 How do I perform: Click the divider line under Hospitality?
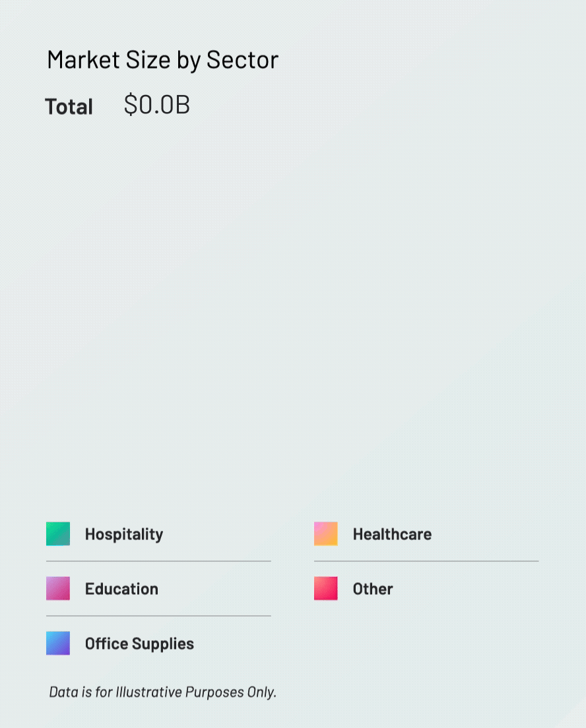point(158,561)
